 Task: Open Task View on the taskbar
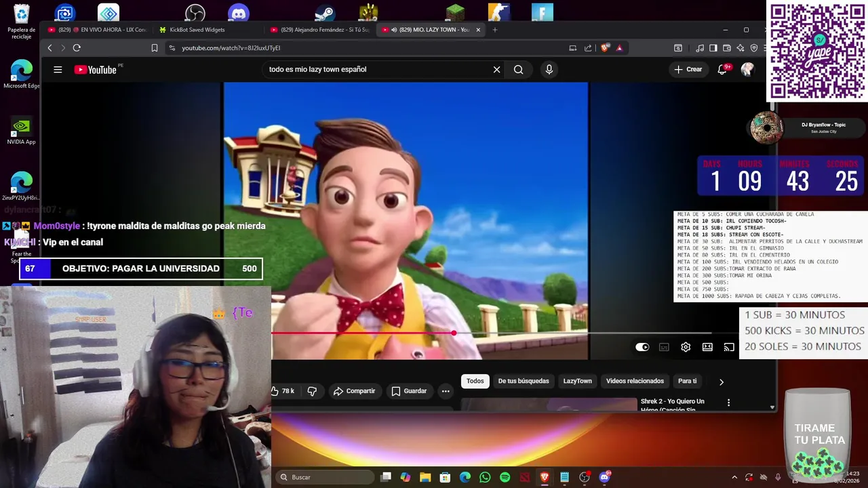click(386, 477)
